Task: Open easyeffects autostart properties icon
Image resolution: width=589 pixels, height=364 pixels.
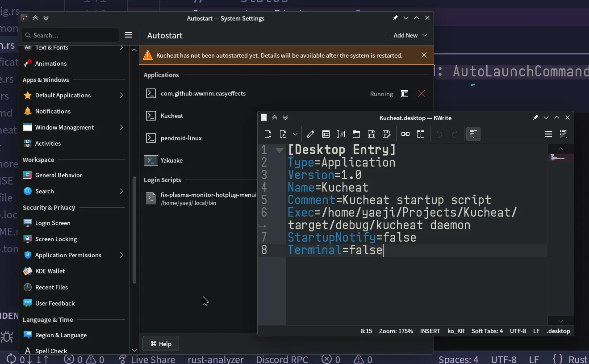Action: tap(405, 94)
